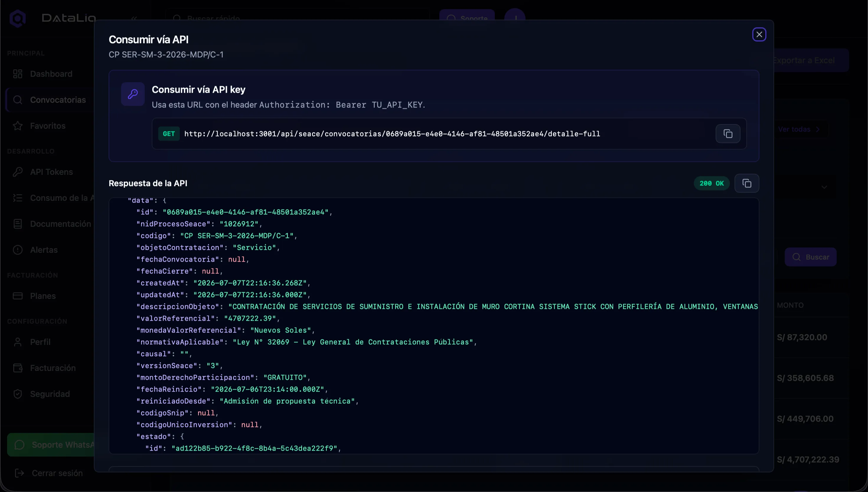Screen dimensions: 868x492
Task: Click the Alertas warning icon
Action: (x=17, y=250)
